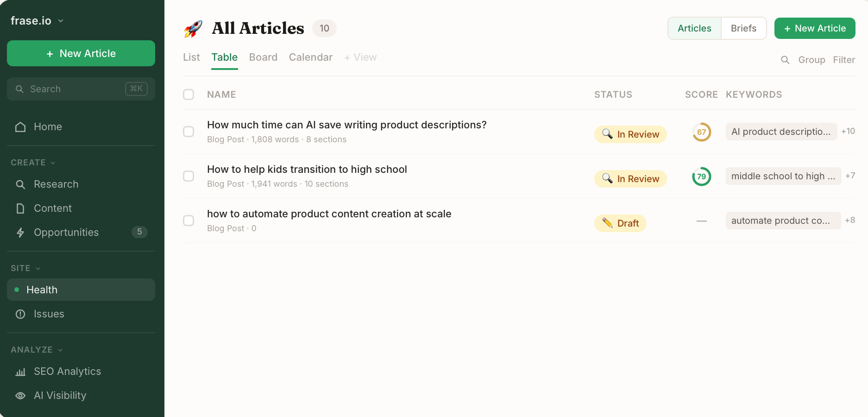Image resolution: width=868 pixels, height=417 pixels.
Task: Open Opportunities via the lightning bolt icon
Action: tap(20, 233)
